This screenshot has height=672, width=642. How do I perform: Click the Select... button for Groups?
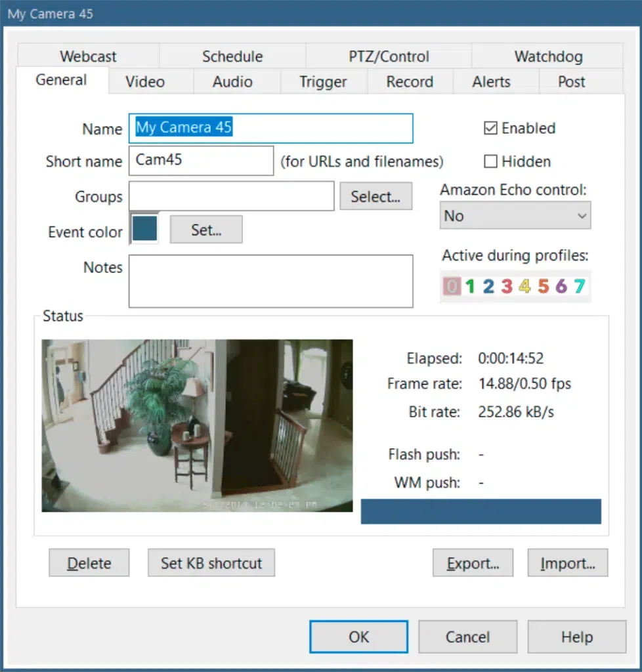tap(375, 197)
